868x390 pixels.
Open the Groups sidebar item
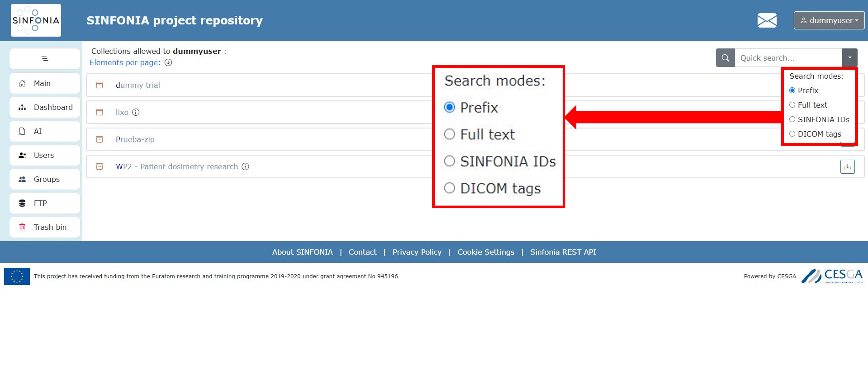[x=45, y=179]
